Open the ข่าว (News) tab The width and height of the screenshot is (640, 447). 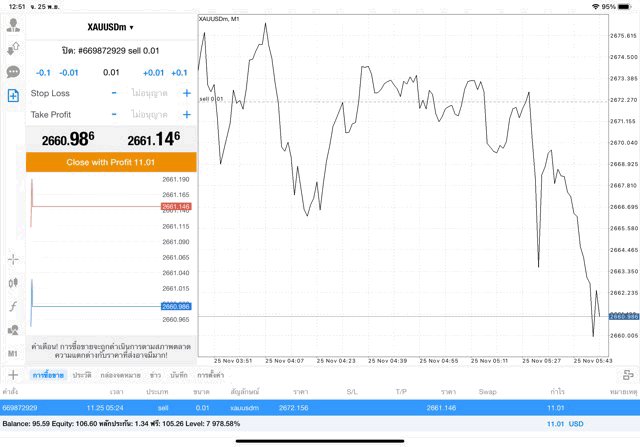pos(155,374)
